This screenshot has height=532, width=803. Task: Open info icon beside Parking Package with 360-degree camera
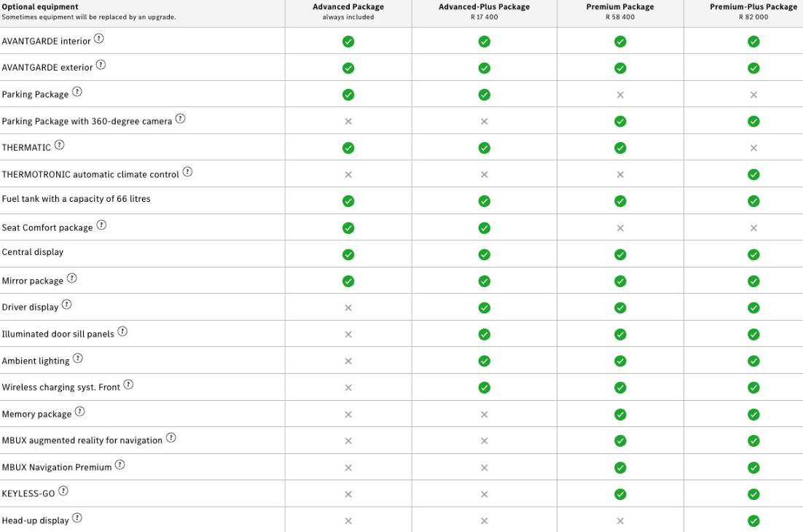click(180, 119)
